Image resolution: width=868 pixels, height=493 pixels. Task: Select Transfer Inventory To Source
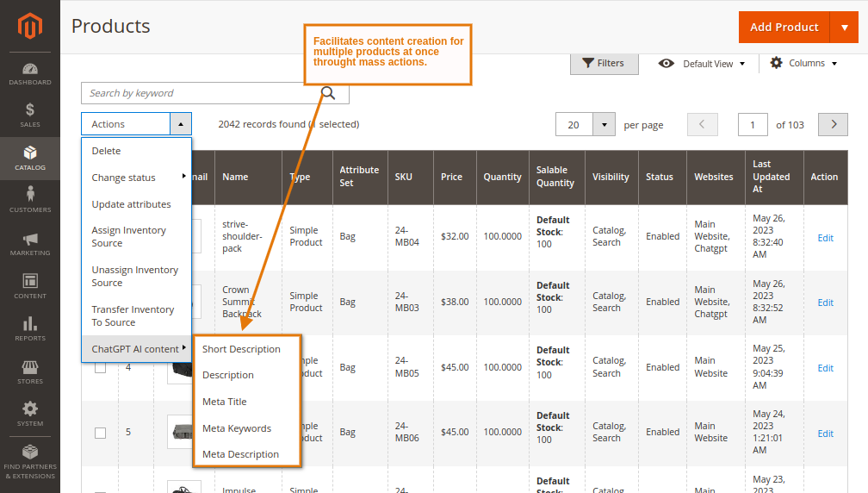point(136,315)
